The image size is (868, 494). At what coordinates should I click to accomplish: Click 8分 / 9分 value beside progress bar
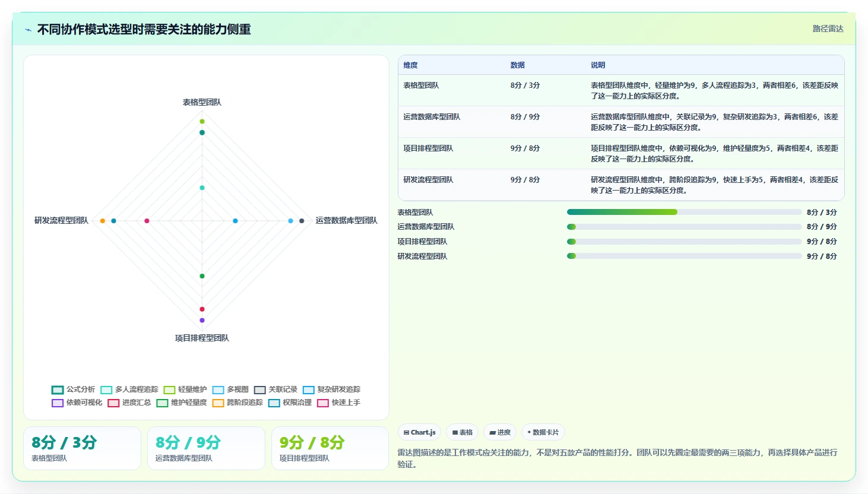coord(822,227)
